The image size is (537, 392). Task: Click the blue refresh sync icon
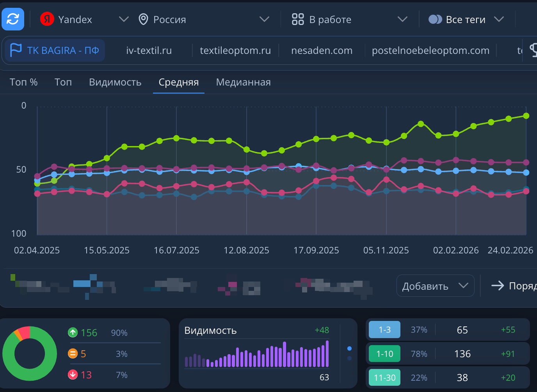click(12, 19)
